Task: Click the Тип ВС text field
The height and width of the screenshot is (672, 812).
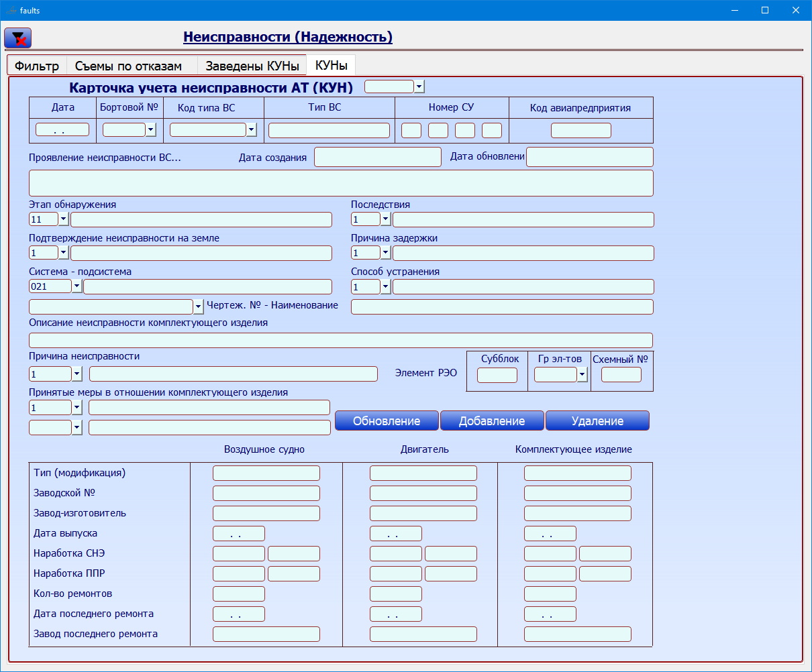Action: click(329, 130)
